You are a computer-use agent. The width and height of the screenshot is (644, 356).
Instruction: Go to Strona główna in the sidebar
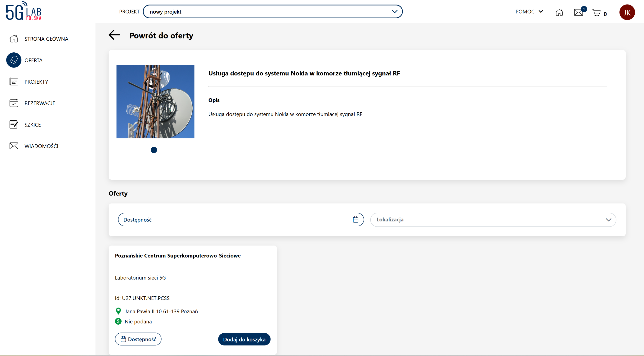(46, 39)
